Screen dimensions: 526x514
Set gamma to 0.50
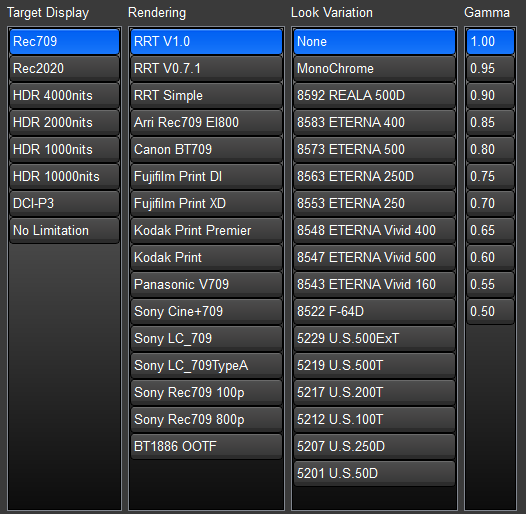point(490,312)
